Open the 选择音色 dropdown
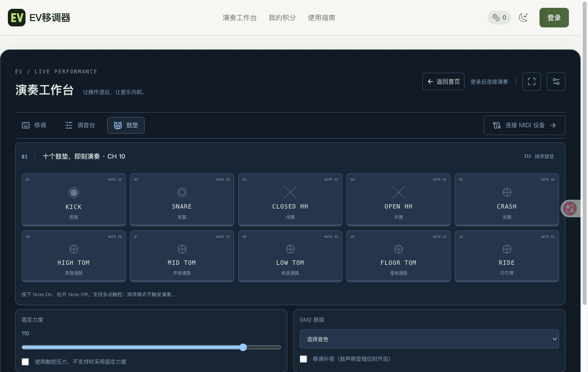 coord(429,339)
